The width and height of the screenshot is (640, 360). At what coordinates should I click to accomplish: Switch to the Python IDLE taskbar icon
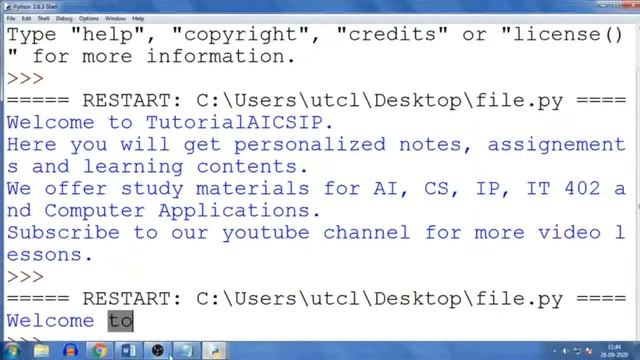click(x=215, y=351)
